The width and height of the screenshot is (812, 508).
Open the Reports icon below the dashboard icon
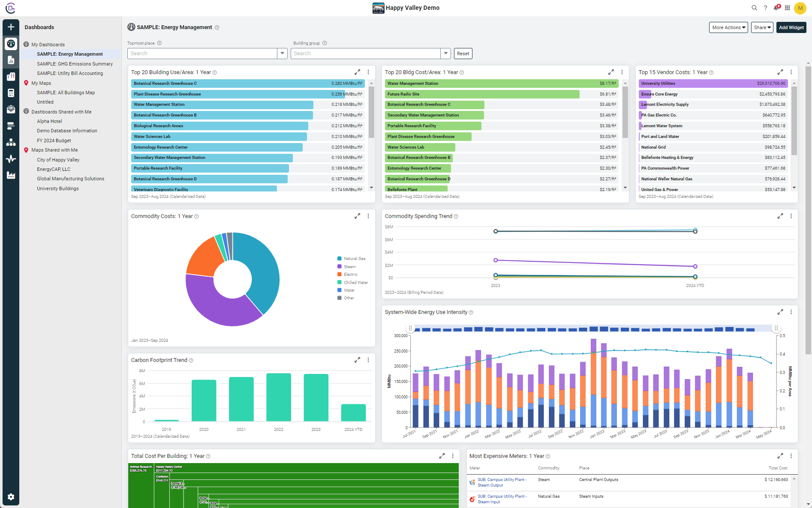(11, 60)
